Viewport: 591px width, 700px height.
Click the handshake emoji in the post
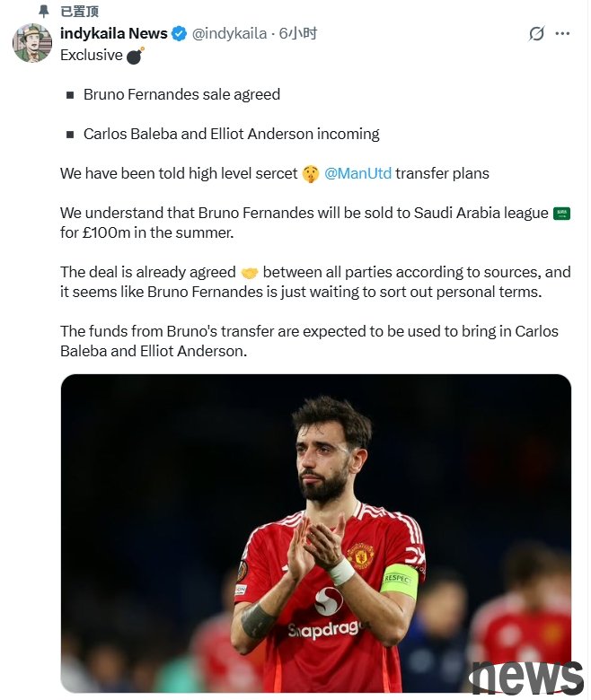[x=250, y=273]
